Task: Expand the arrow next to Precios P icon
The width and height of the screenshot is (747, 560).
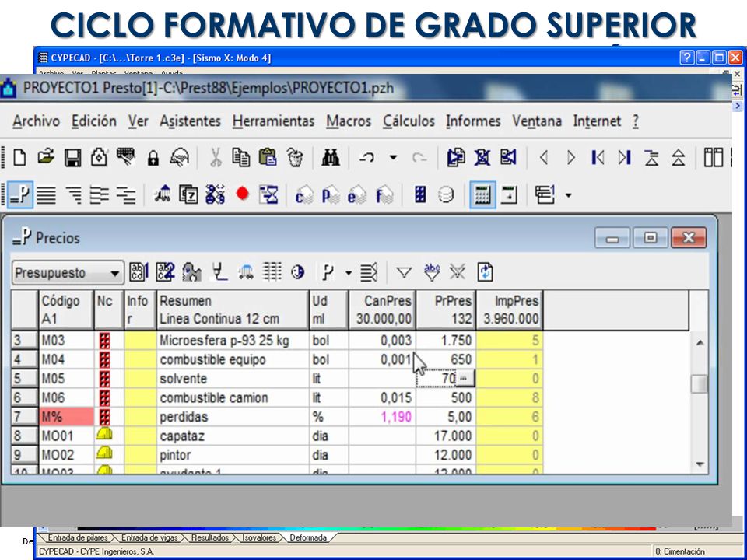Action: (x=349, y=273)
